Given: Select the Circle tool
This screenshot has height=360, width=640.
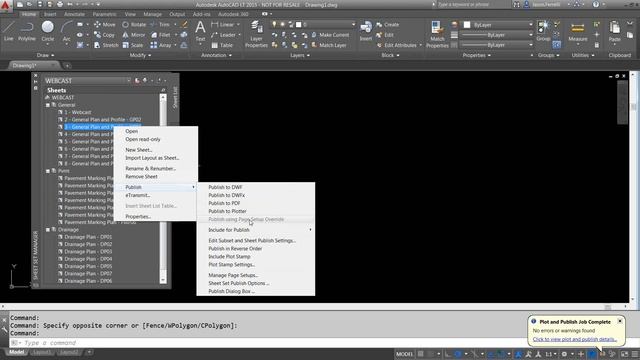Looking at the screenshot, I should (48, 31).
